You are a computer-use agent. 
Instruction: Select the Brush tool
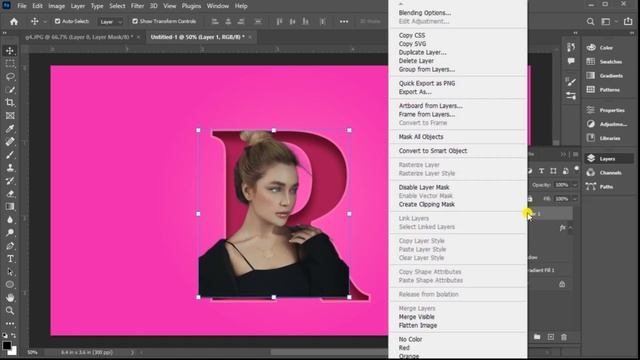tap(10, 155)
